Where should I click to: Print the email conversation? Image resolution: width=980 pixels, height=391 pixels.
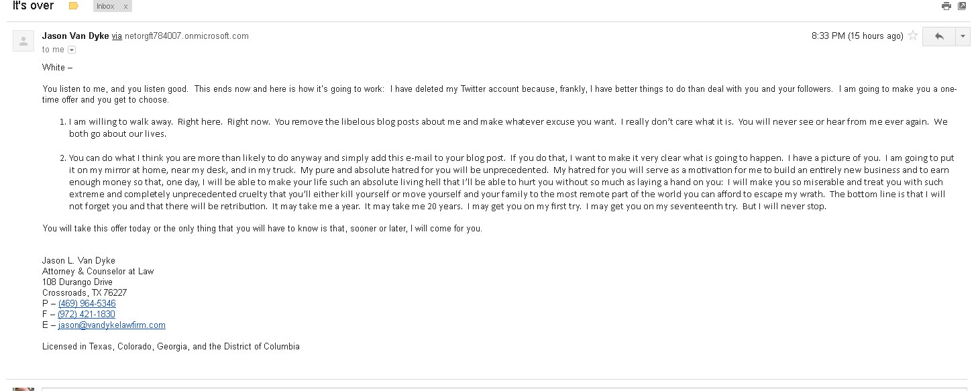tap(946, 6)
